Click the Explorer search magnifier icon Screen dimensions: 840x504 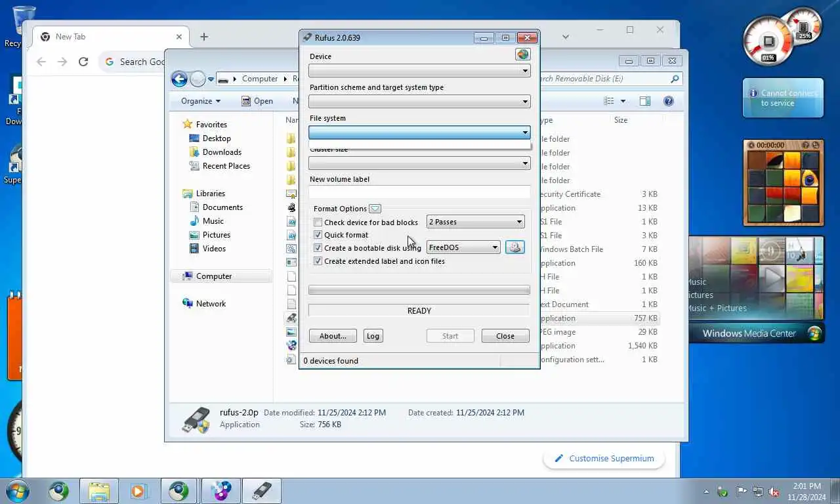pyautogui.click(x=675, y=79)
